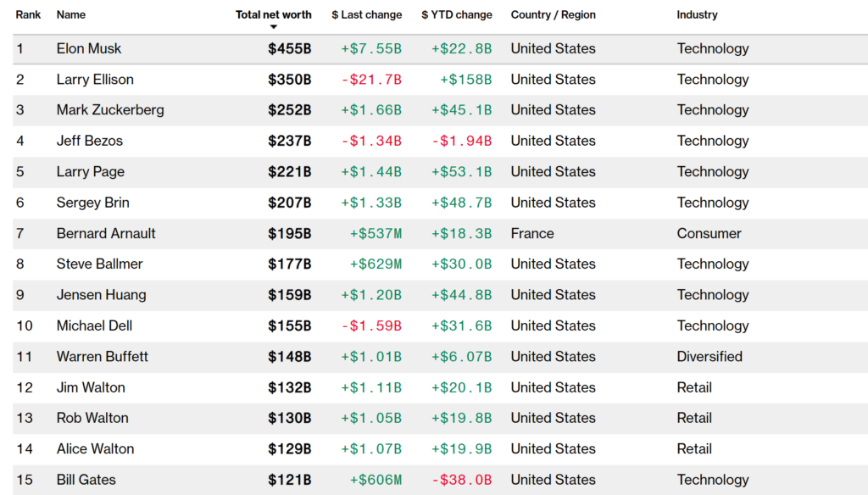Sort by $ YTD change column header
This screenshot has height=495, width=868.
[x=456, y=14]
